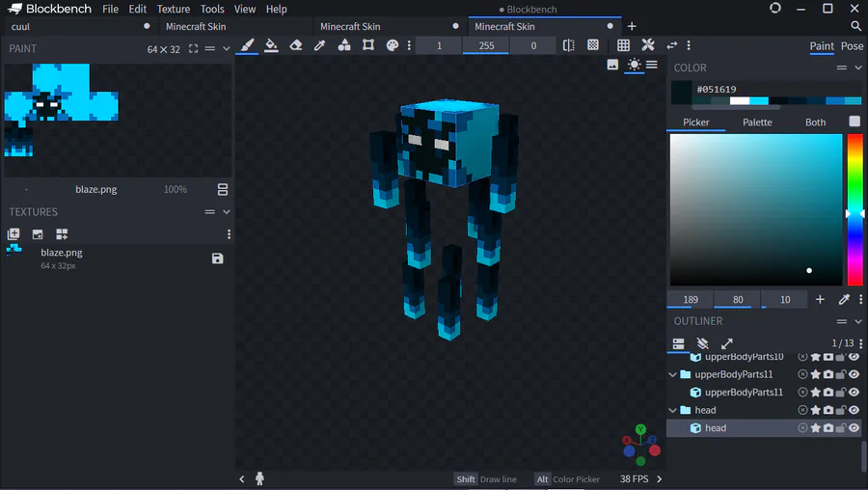The image size is (868, 490).
Task: Create a blank texture in Textures panel
Action: point(14,234)
